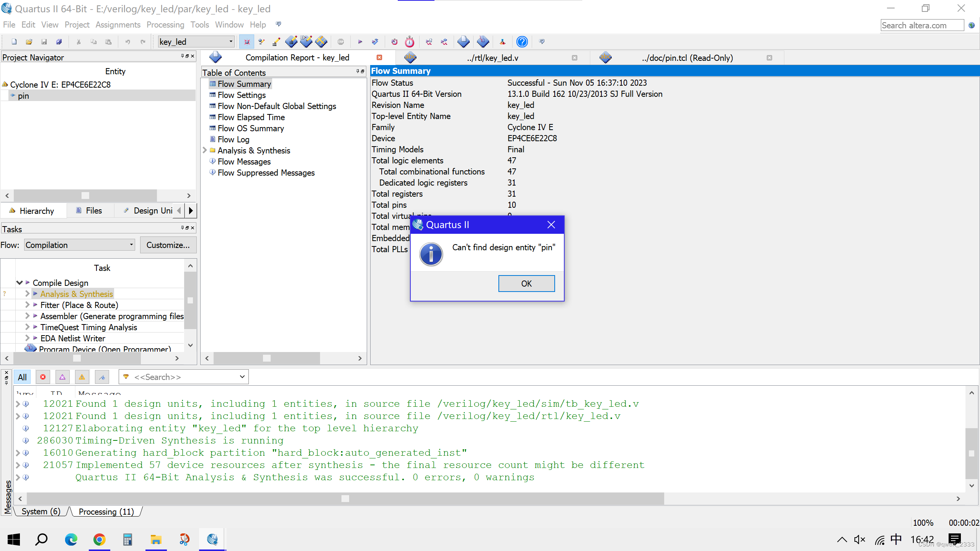Viewport: 980px width, 551px height.
Task: Toggle the Warning message filter
Action: 82,377
